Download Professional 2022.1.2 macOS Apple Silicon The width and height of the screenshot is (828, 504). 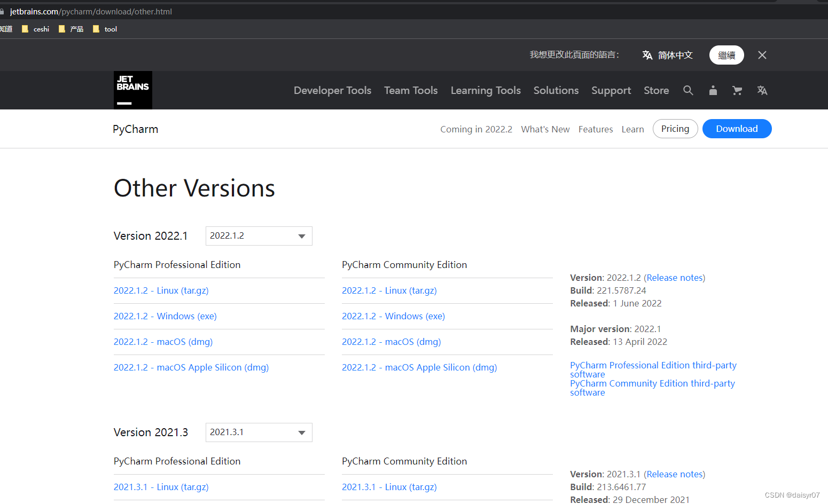(191, 367)
